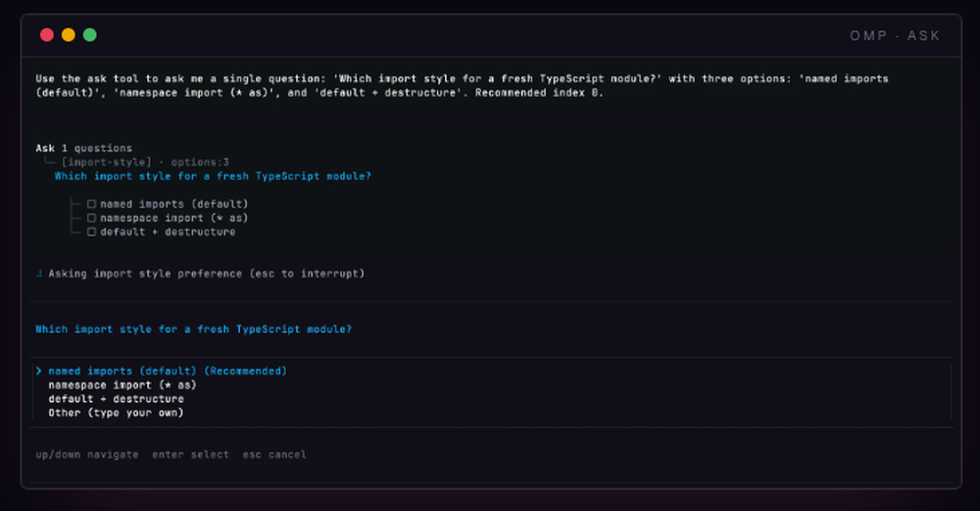This screenshot has height=511, width=980.
Task: Click the prompt text starting 'Use the ask tool'
Action: tap(462, 85)
